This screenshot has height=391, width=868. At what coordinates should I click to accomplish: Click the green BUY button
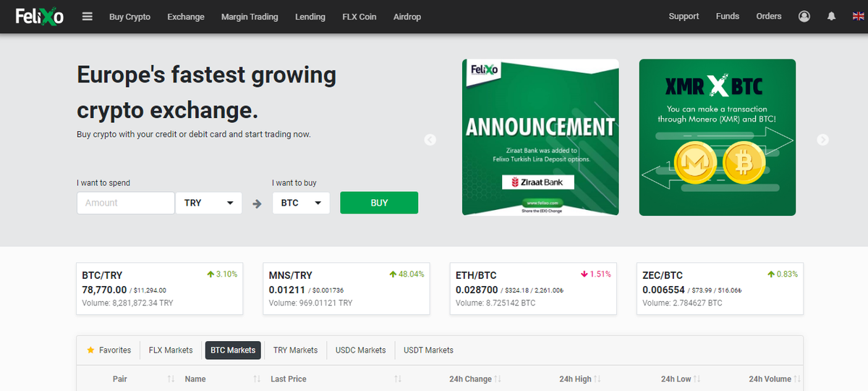[379, 203]
